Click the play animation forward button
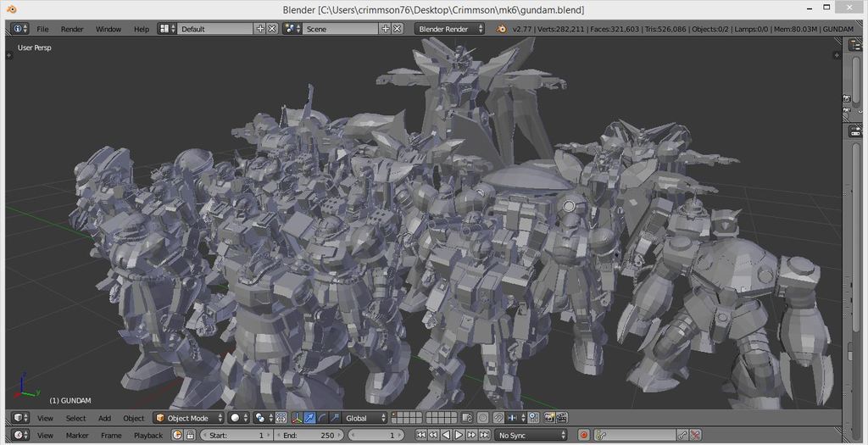 459,435
